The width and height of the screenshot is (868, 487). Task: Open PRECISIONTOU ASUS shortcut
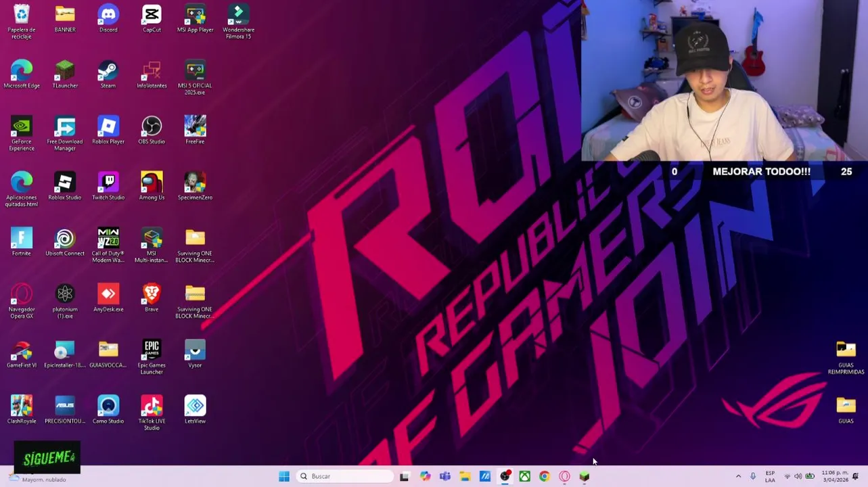65,410
